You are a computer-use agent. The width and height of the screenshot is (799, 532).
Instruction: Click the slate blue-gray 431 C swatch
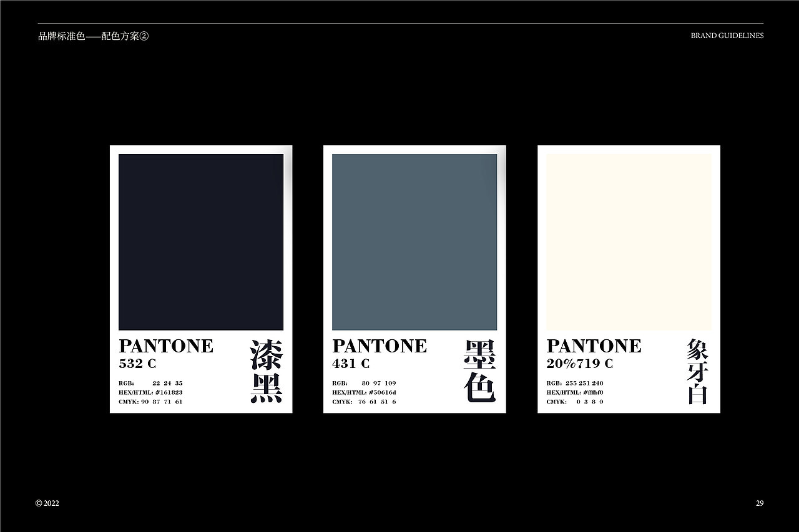point(414,242)
